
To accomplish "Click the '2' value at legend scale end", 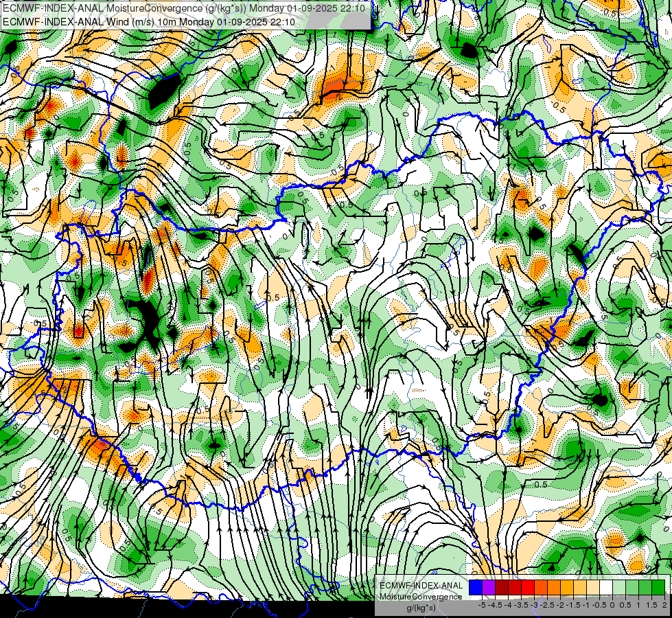I will [x=664, y=605].
